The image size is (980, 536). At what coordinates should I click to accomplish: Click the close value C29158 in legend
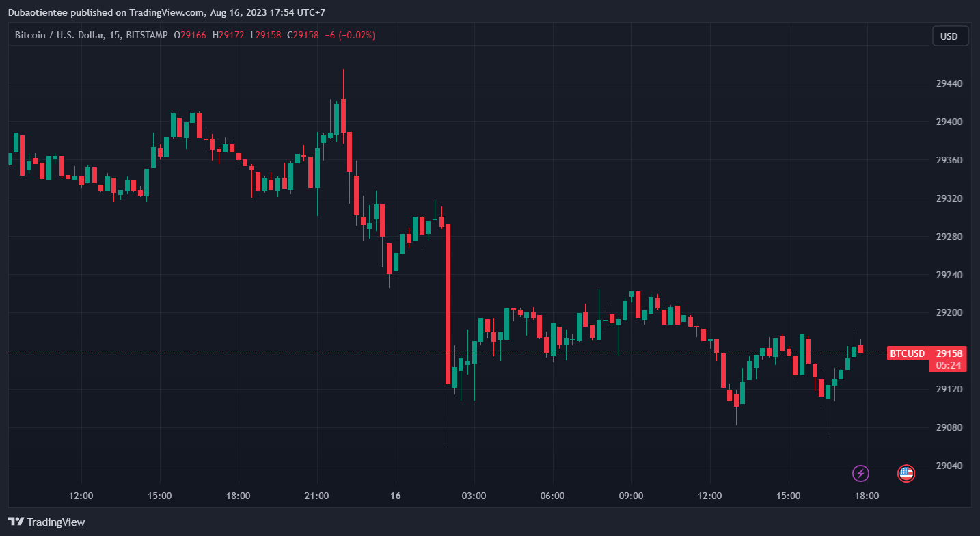point(303,35)
